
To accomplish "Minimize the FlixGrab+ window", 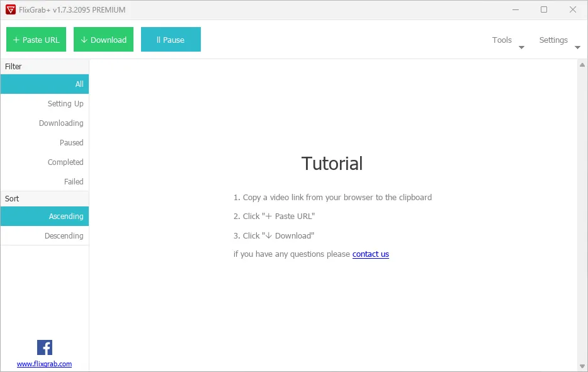I will point(516,9).
